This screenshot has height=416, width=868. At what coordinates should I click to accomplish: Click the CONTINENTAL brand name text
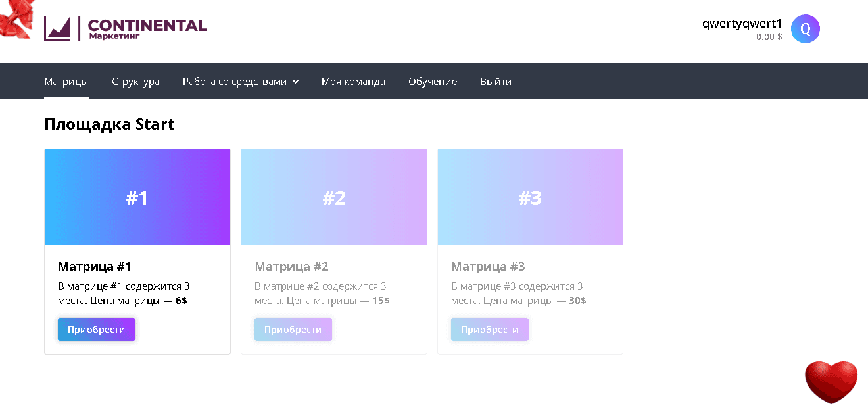coord(147,25)
